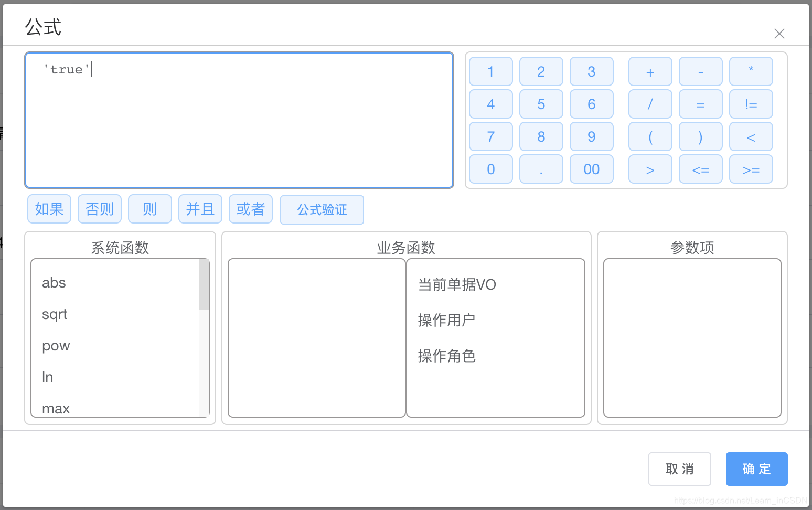Insert a closing parenthesis
Image resolution: width=812 pixels, height=510 pixels.
pos(700,136)
